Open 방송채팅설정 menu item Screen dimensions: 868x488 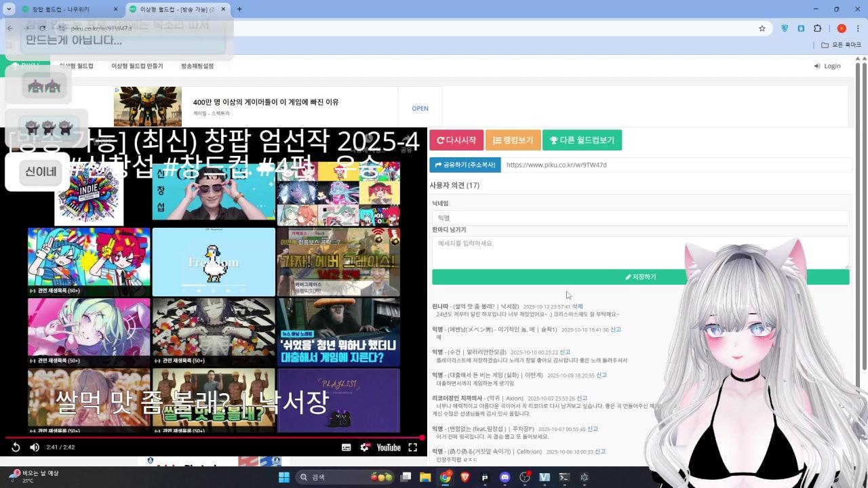tap(197, 66)
